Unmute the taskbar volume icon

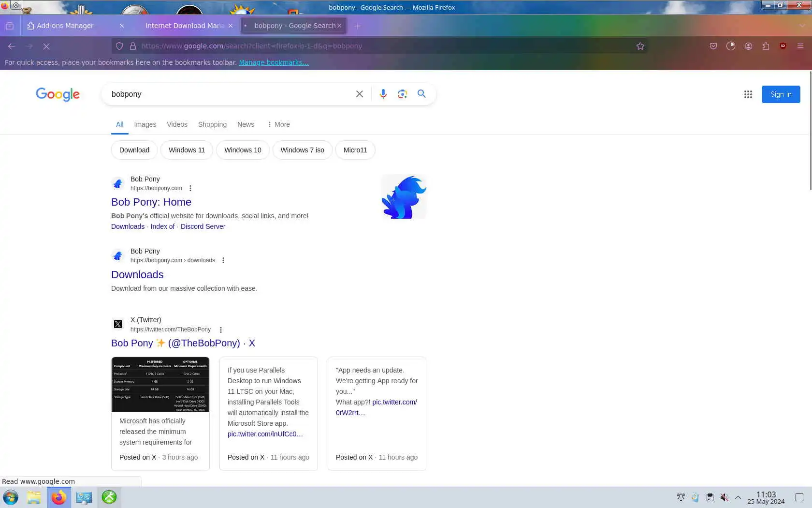click(x=724, y=497)
